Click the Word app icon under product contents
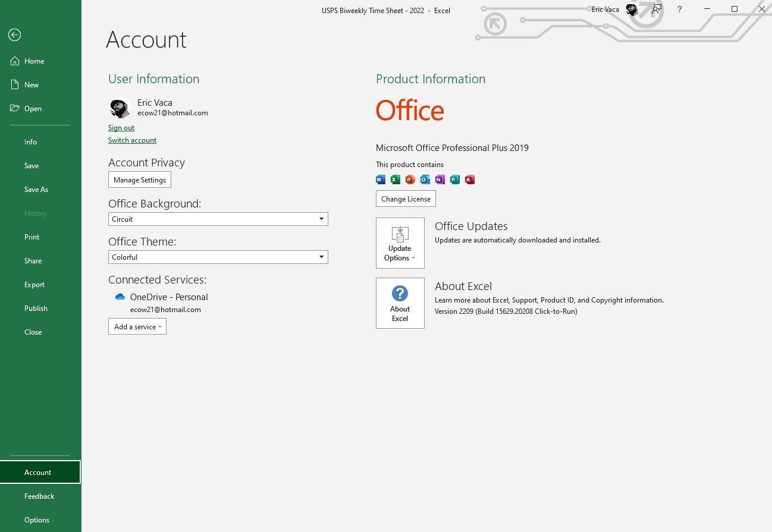 coord(381,180)
